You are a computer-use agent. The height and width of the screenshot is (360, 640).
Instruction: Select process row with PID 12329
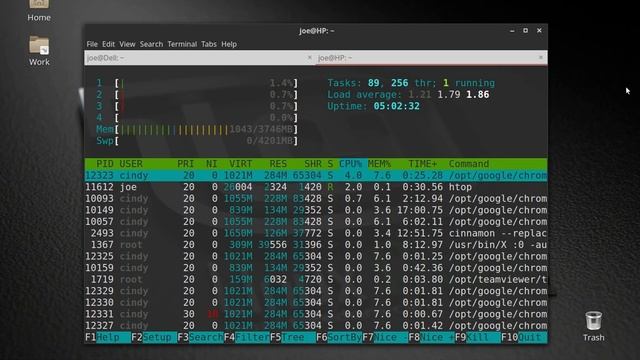pyautogui.click(x=316, y=291)
